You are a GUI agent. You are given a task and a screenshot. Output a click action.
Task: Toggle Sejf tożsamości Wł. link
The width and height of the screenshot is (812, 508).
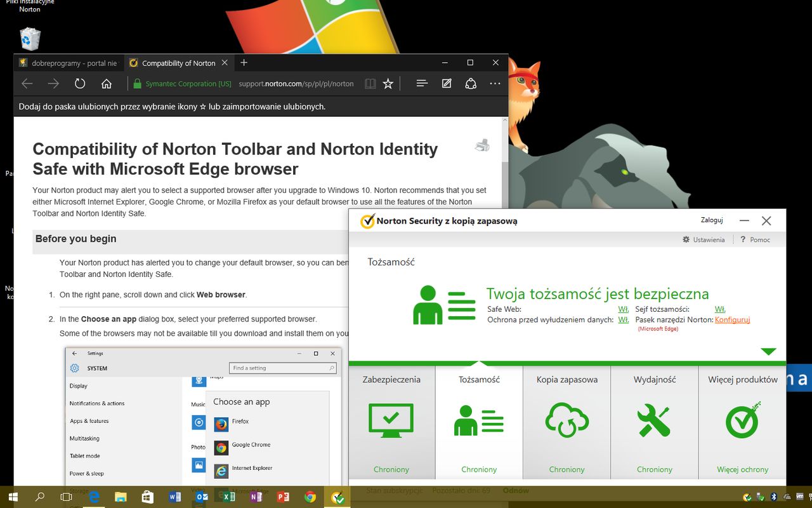tap(720, 309)
